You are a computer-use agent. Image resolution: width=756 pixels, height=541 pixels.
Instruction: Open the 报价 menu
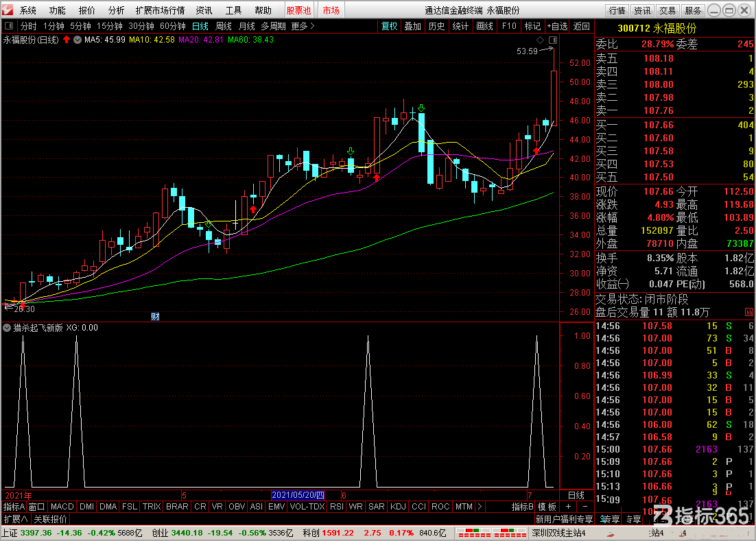pyautogui.click(x=87, y=10)
